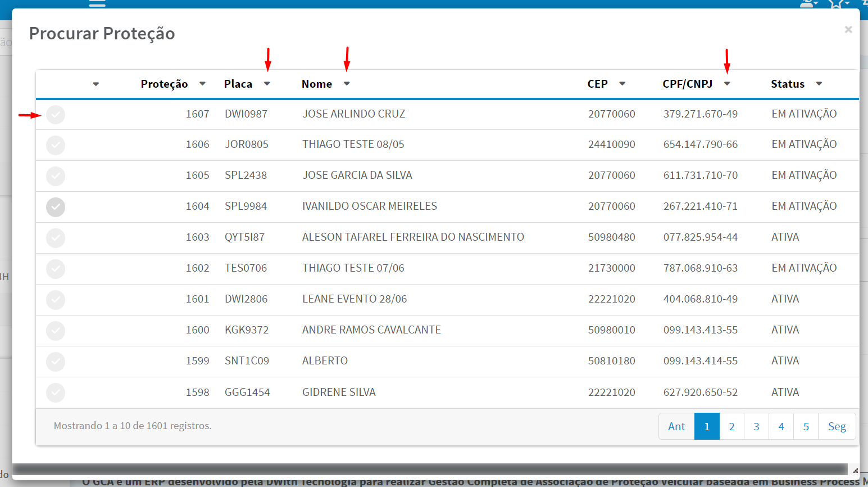Open the user profile icon in top bar
The width and height of the screenshot is (868, 487).
click(808, 3)
